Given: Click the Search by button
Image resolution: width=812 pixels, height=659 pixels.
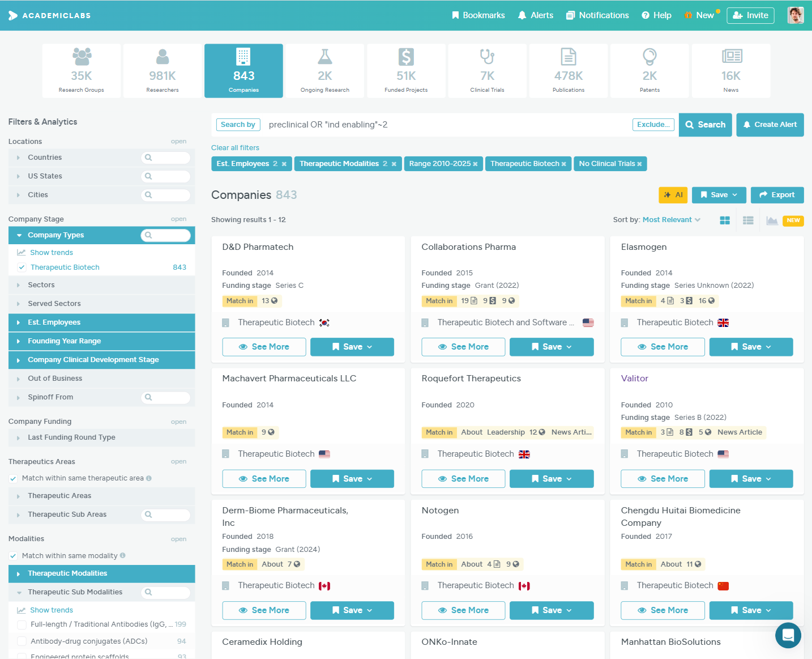Looking at the screenshot, I should click(238, 125).
